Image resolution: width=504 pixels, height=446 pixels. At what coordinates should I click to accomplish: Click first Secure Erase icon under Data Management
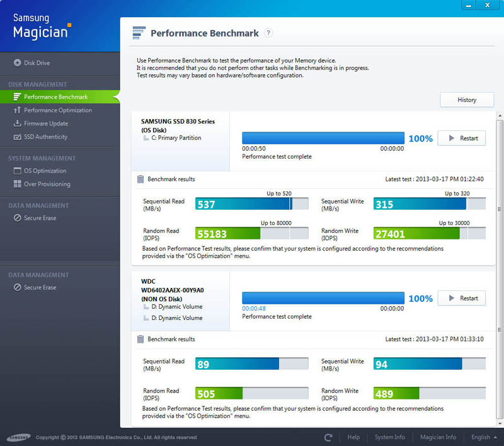17,218
